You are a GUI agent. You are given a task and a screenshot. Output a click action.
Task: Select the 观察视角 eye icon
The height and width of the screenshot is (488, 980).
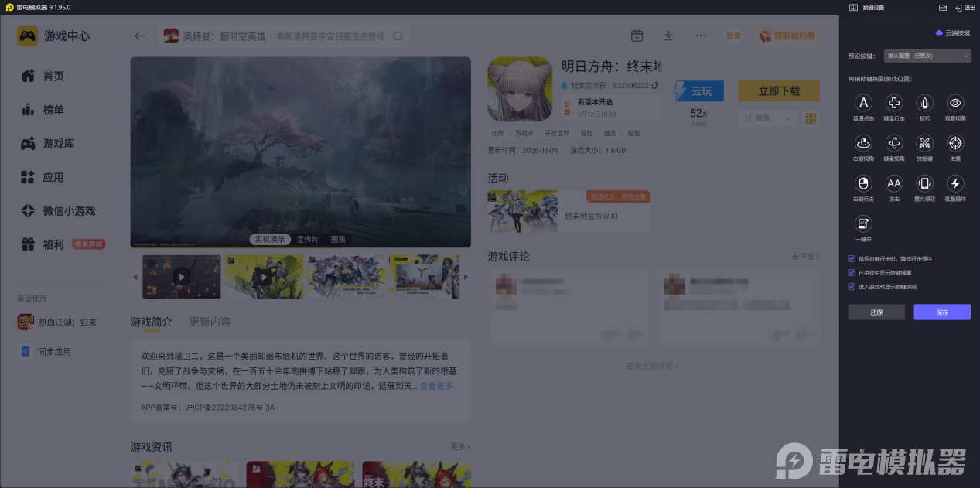[956, 103]
